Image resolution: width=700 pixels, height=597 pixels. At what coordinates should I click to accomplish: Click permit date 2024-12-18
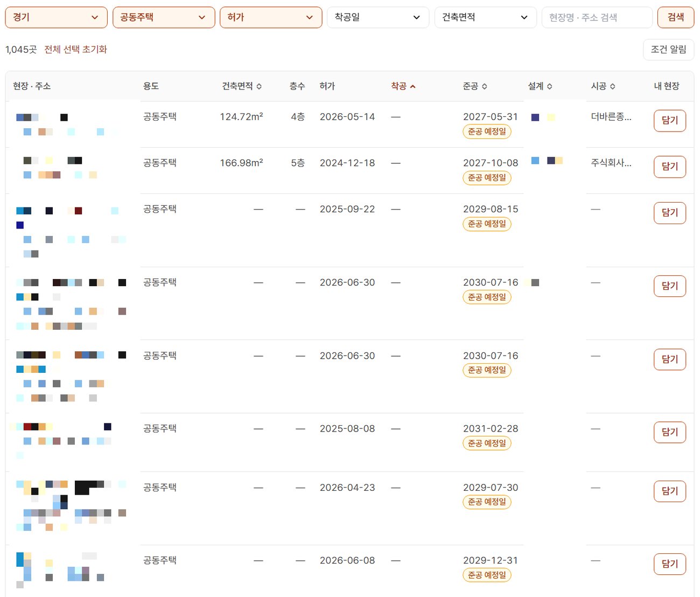click(x=347, y=163)
